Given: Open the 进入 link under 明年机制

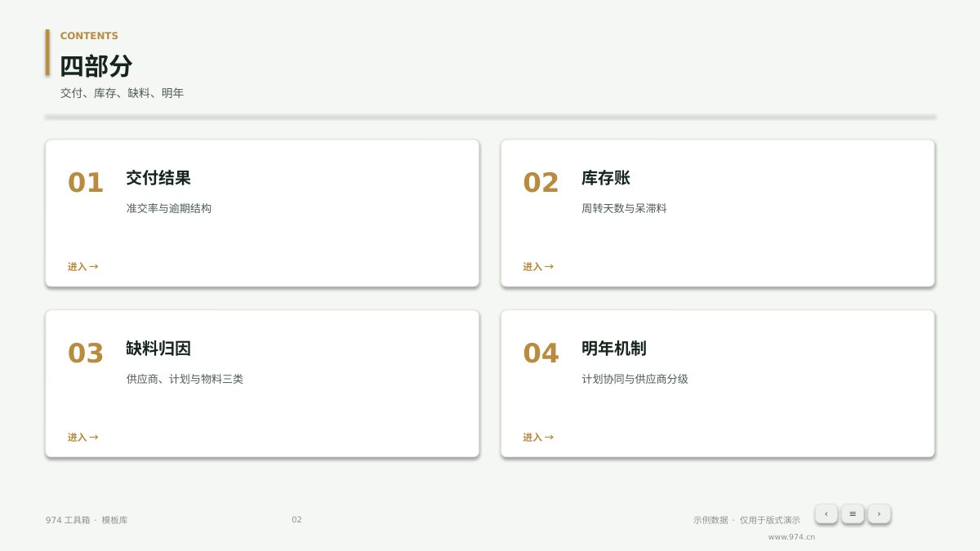Looking at the screenshot, I should tap(538, 438).
